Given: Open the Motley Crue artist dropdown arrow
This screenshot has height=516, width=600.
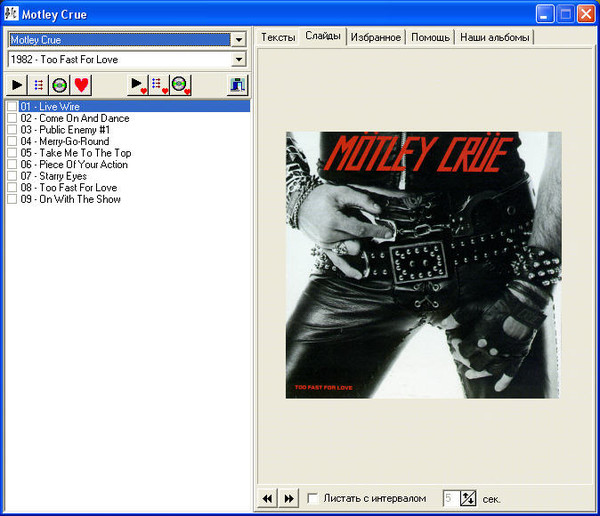Looking at the screenshot, I should coord(239,39).
